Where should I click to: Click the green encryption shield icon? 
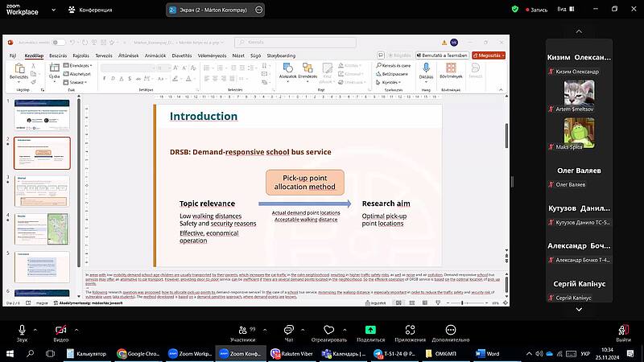tap(515, 9)
